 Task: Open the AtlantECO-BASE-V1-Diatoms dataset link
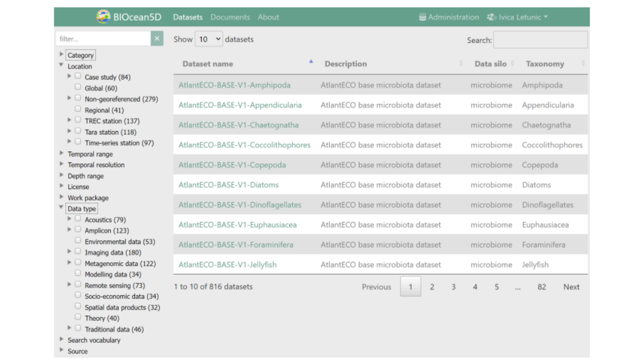pyautogui.click(x=228, y=185)
